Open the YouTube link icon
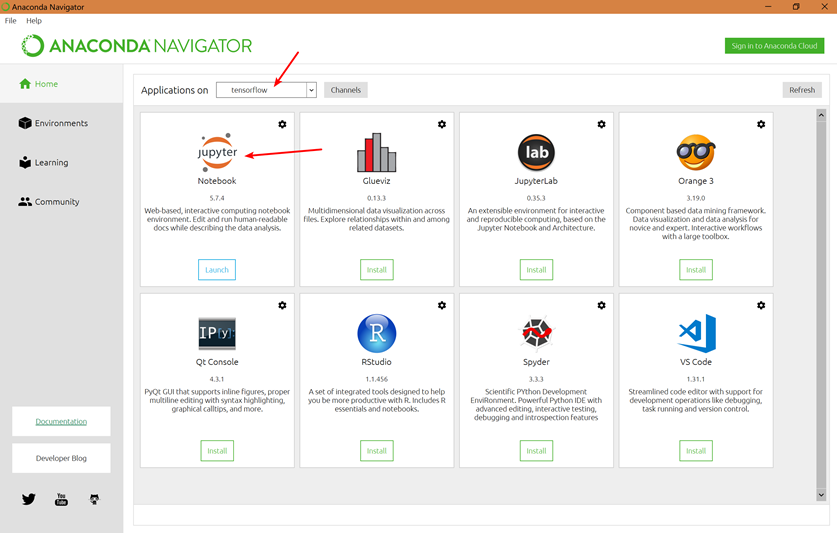 (x=61, y=499)
